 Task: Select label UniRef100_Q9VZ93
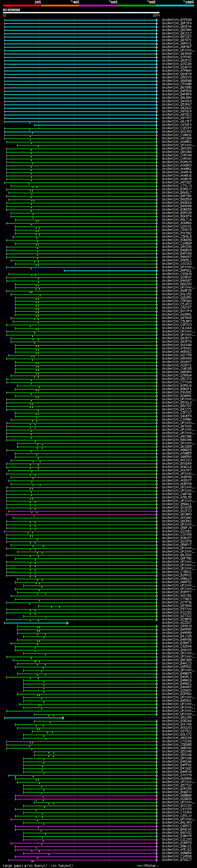176,149
